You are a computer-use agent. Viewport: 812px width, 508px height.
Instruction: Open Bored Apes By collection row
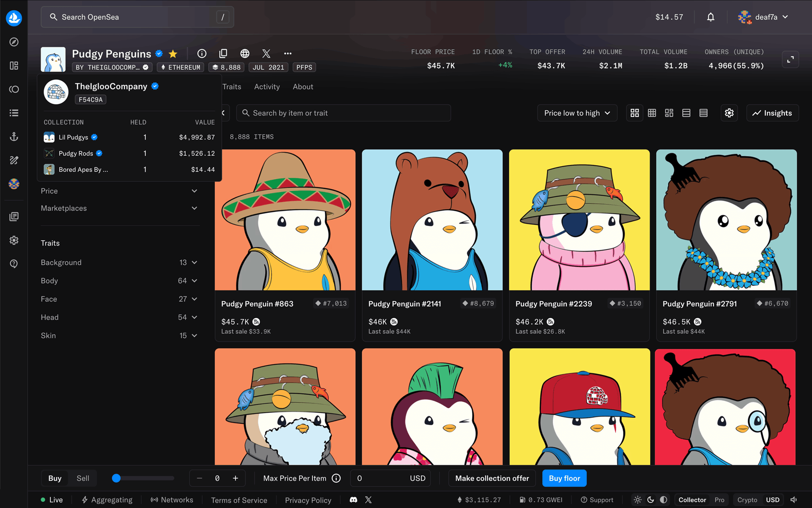(x=129, y=169)
